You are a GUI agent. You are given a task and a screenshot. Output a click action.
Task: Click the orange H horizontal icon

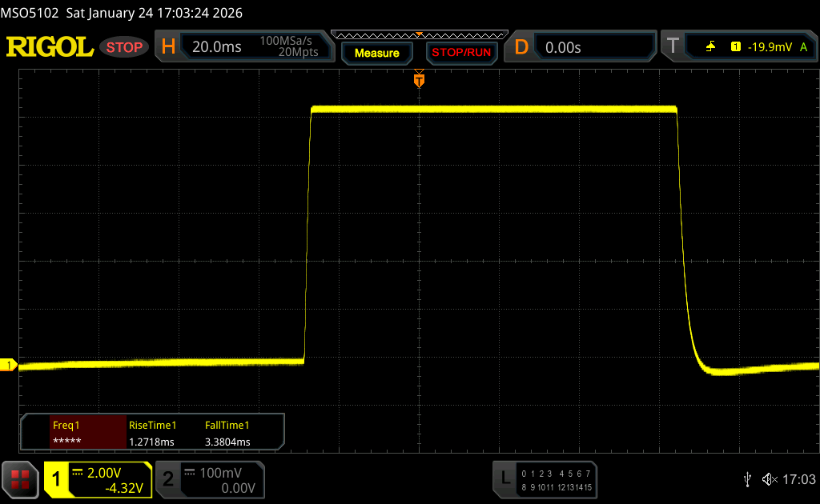pos(168,47)
